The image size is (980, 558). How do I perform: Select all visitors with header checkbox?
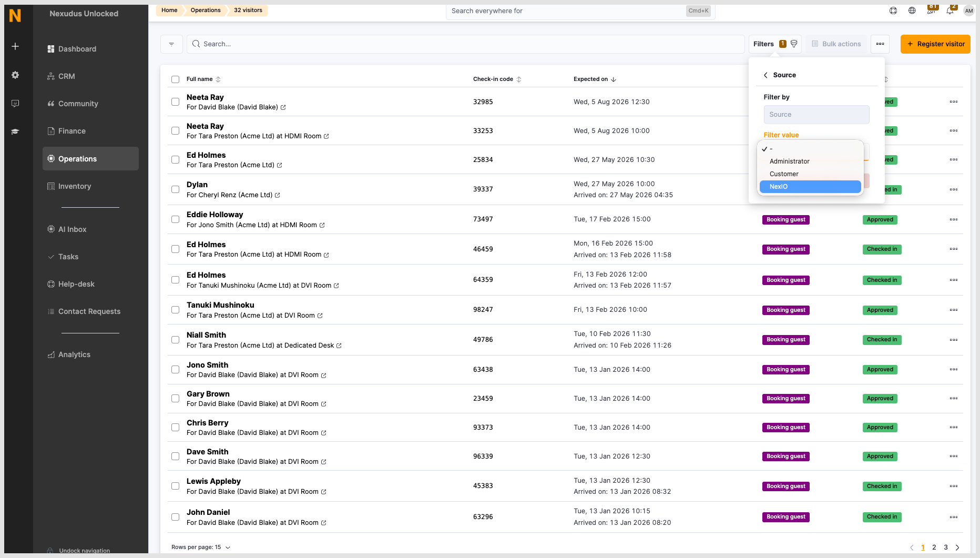(x=175, y=79)
